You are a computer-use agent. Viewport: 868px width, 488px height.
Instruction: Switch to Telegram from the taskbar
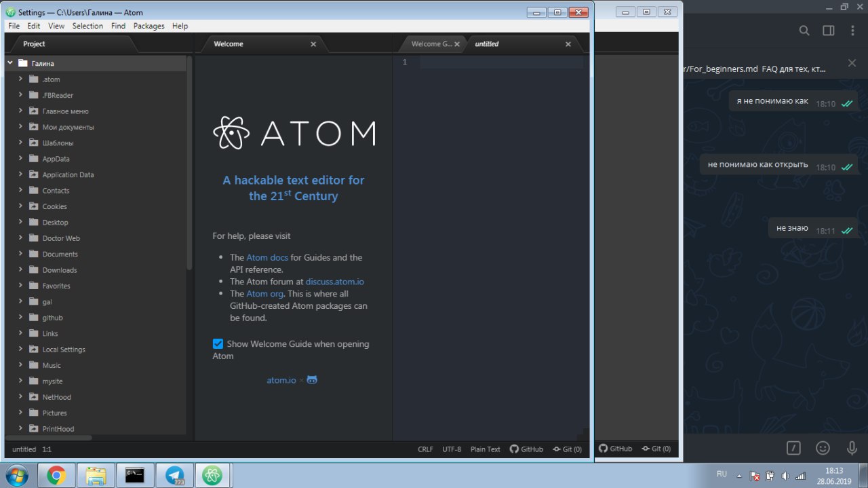pos(174,476)
